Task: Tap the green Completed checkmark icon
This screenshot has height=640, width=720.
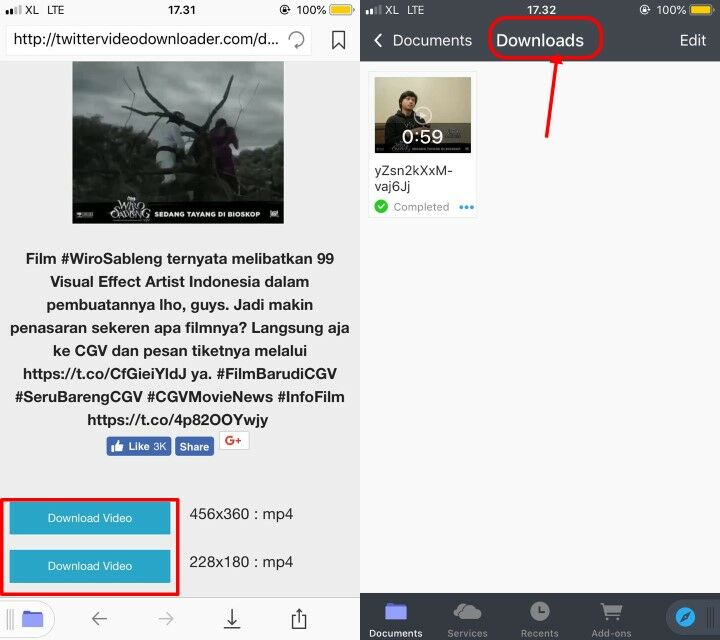Action: (x=381, y=207)
